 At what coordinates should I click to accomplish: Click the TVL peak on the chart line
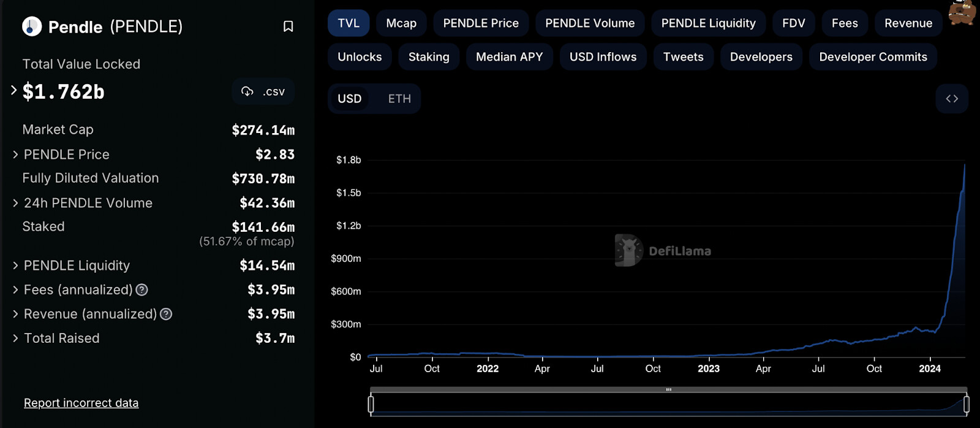click(x=965, y=164)
